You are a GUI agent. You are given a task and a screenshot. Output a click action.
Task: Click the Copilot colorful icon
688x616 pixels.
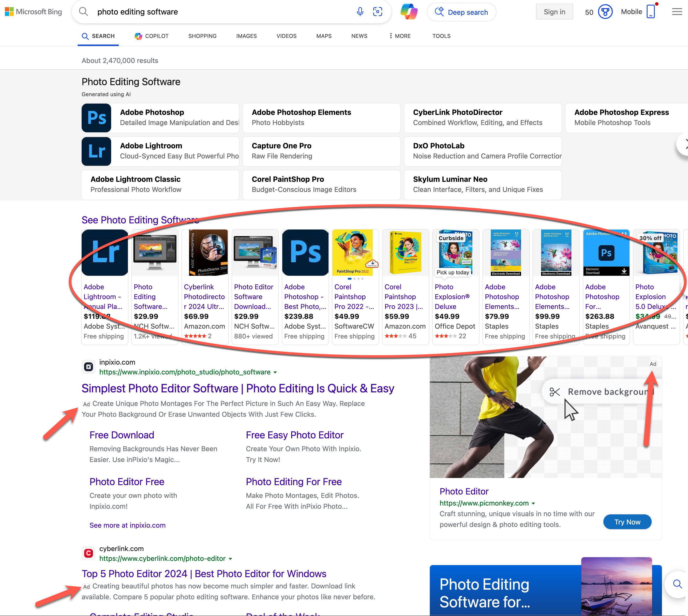[x=409, y=12]
